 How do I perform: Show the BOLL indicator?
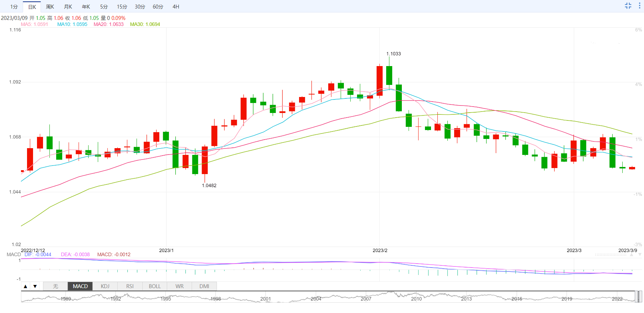[155, 286]
